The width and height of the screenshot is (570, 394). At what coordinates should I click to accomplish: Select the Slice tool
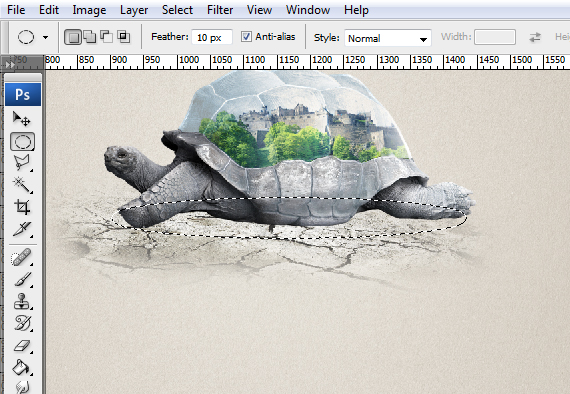coord(22,229)
